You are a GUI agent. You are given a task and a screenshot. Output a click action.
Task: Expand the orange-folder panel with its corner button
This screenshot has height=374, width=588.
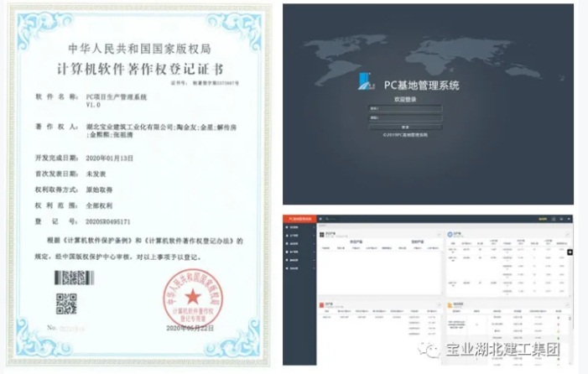[567, 305]
